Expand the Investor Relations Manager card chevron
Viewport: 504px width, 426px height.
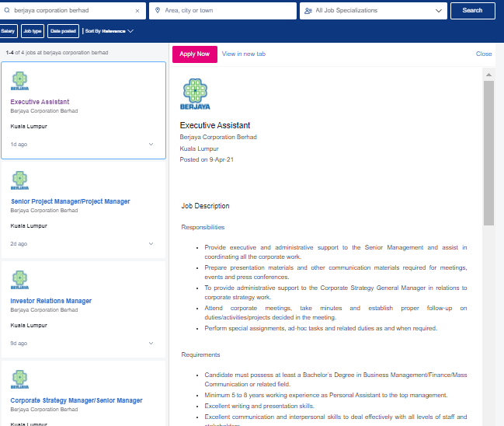(x=151, y=343)
